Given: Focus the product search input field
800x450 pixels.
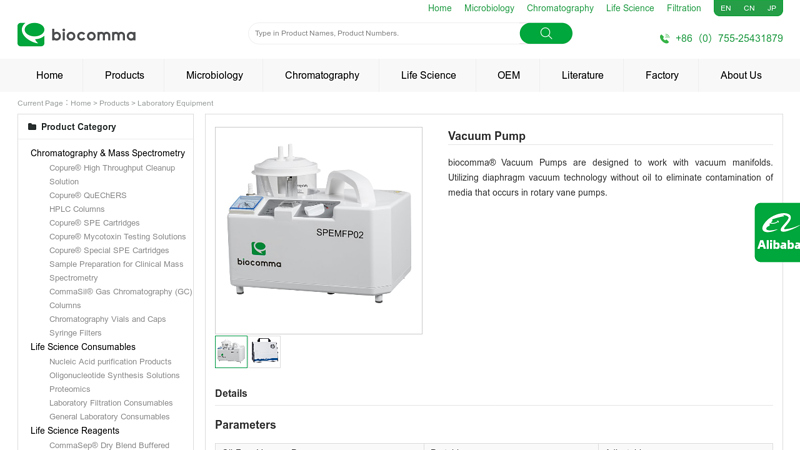Looking at the screenshot, I should [384, 33].
